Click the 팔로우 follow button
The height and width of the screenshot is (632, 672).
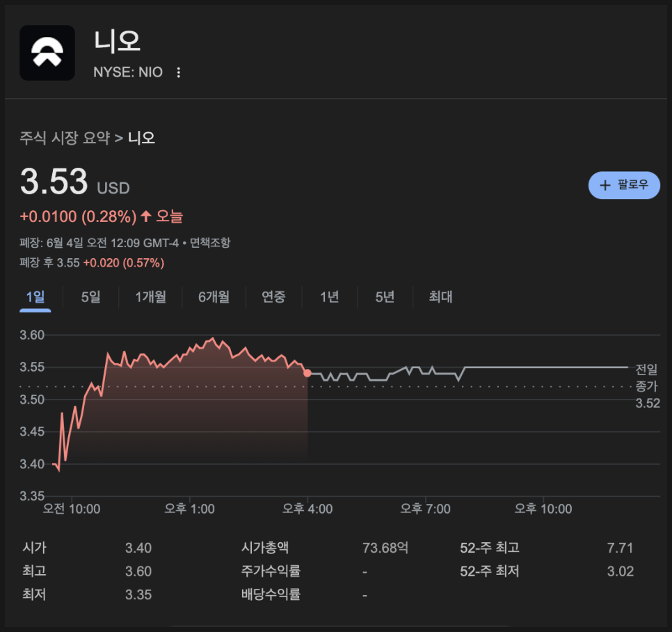tap(624, 185)
